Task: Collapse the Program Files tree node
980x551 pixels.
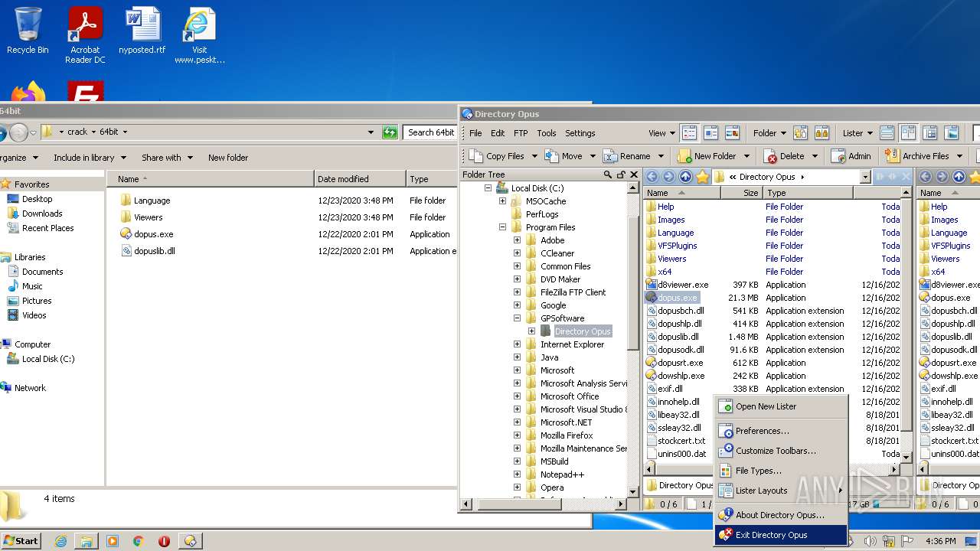Action: click(502, 227)
